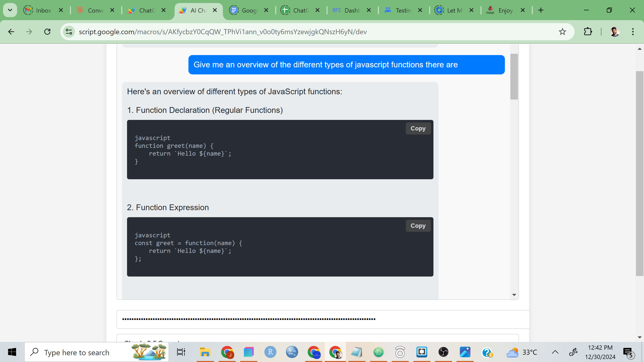The height and width of the screenshot is (362, 644).
Task: Click the Task View taskbar icon
Action: (181, 352)
